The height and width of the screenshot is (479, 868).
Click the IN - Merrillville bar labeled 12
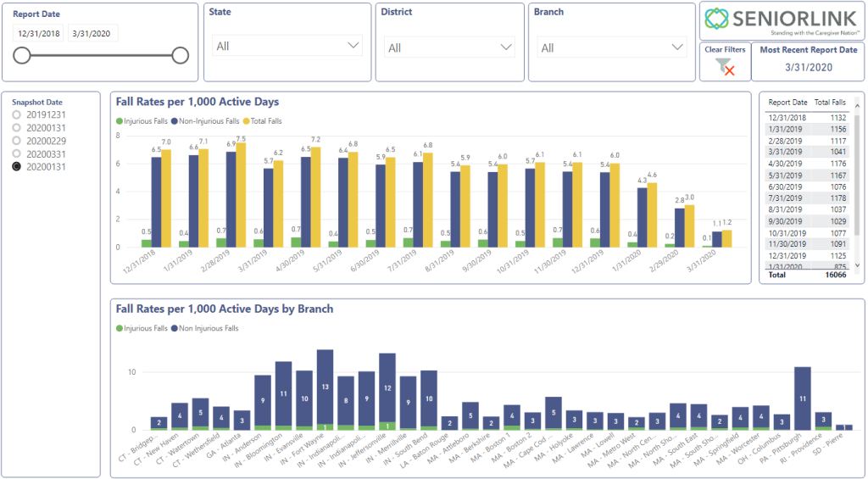pos(387,387)
